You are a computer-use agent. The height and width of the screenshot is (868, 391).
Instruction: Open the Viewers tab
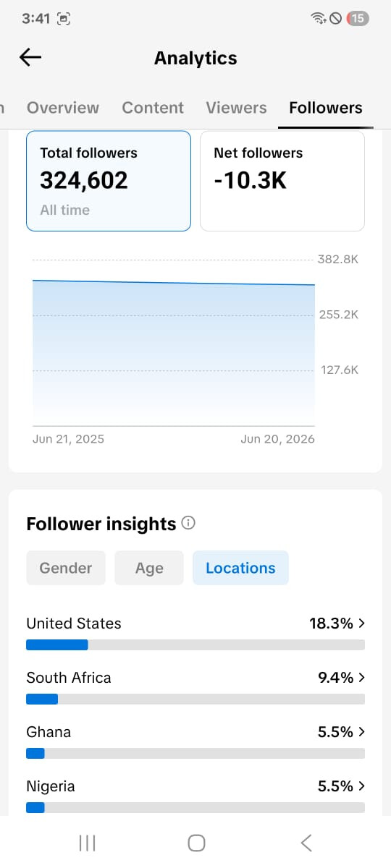236,108
